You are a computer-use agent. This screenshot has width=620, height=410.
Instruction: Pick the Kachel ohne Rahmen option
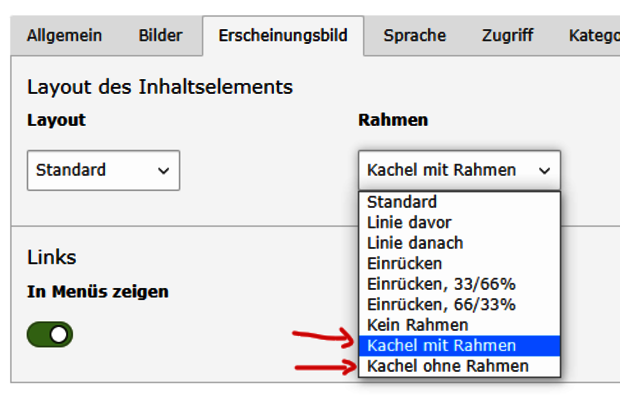(x=448, y=366)
